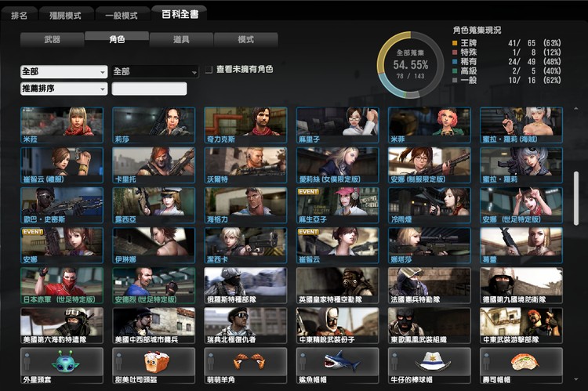This screenshot has width=588, height=391.
Task: Enable the 查看未擁有角色 checkbox
Action: [x=209, y=70]
